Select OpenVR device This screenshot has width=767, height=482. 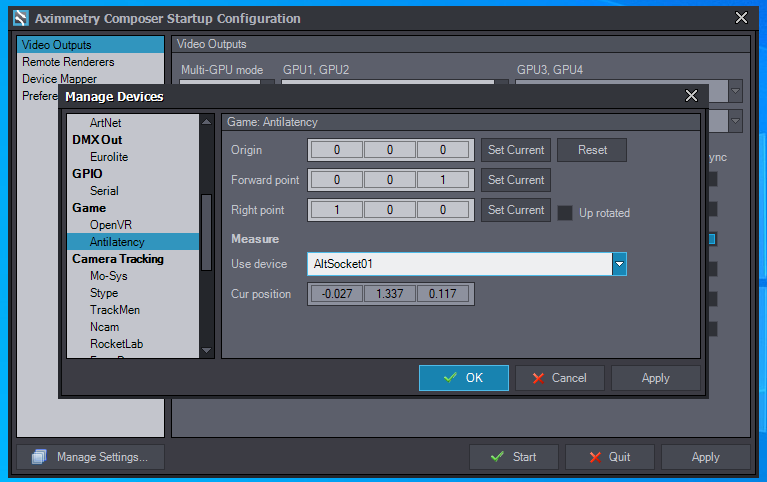pyautogui.click(x=133, y=225)
